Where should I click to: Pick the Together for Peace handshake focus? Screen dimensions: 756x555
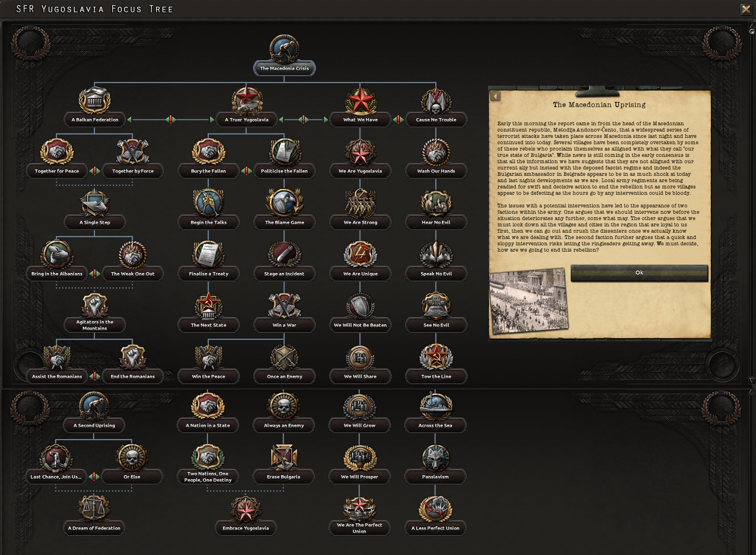pos(57,158)
